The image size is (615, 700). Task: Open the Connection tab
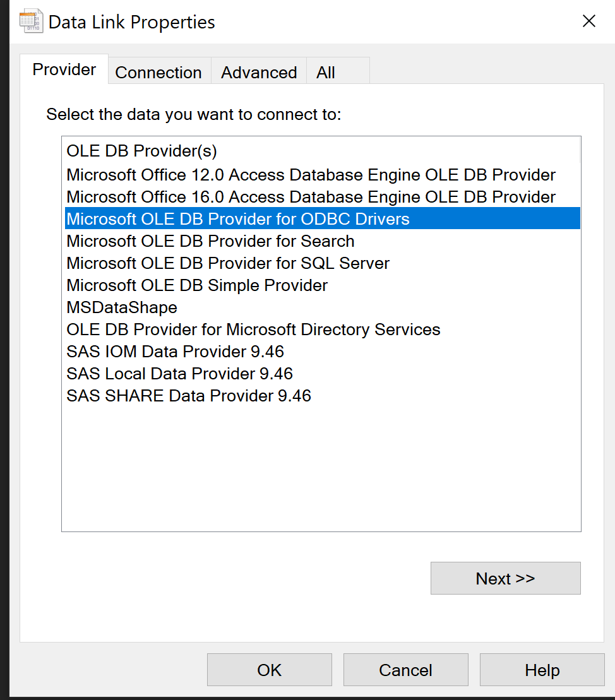pos(158,73)
